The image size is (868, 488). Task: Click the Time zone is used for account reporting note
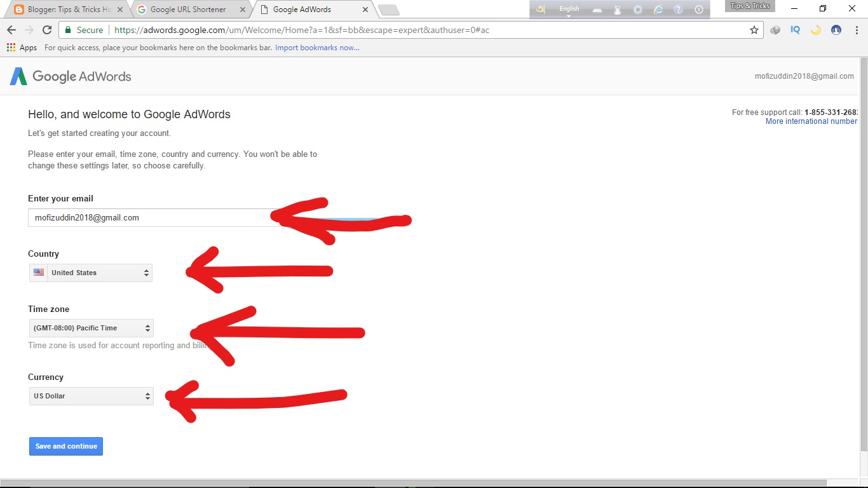[x=119, y=346]
